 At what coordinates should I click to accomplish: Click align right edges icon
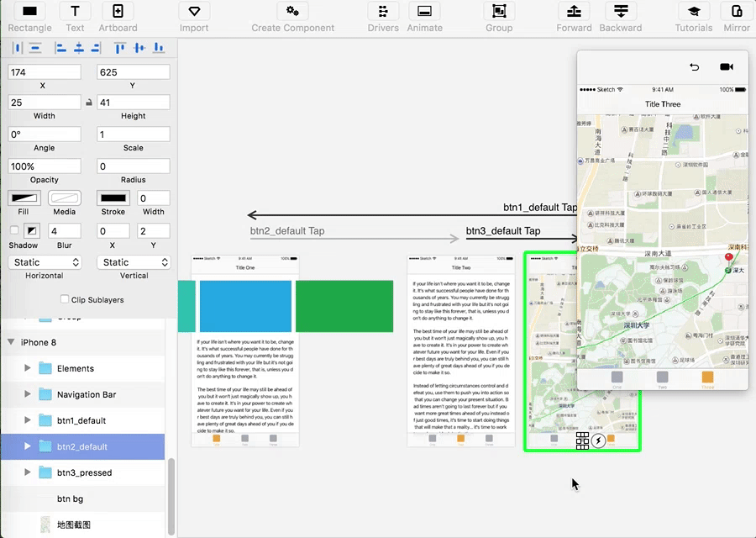pos(96,48)
